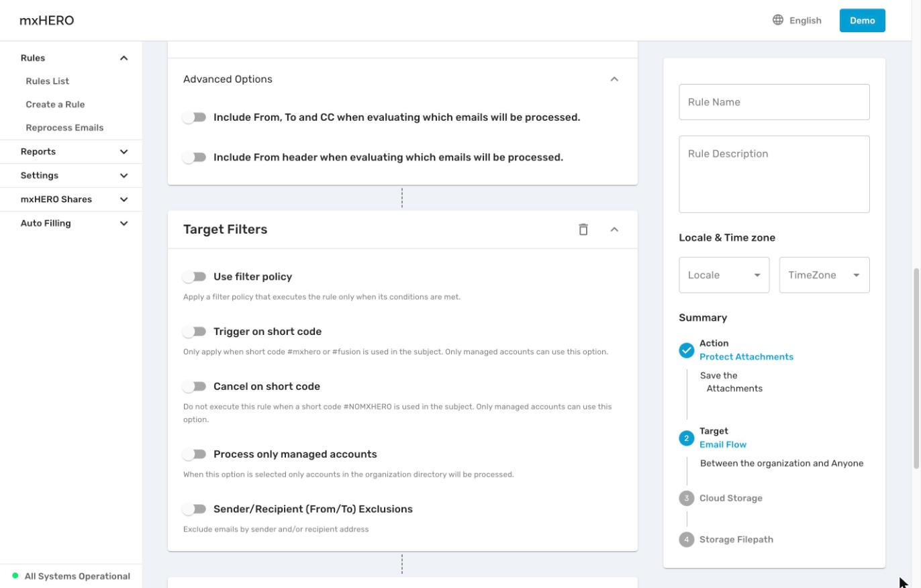Click the Rule Description text area
The width and height of the screenshot is (921, 588).
(774, 175)
